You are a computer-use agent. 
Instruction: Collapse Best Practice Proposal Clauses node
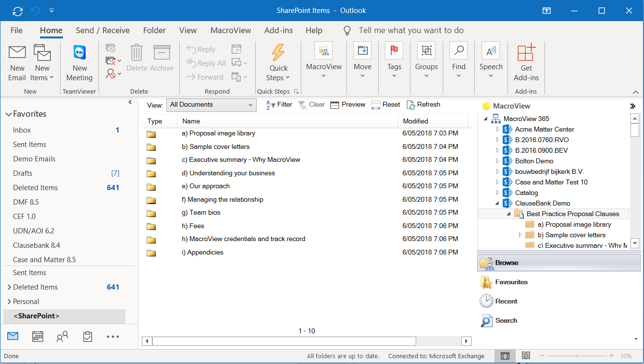pyautogui.click(x=508, y=214)
